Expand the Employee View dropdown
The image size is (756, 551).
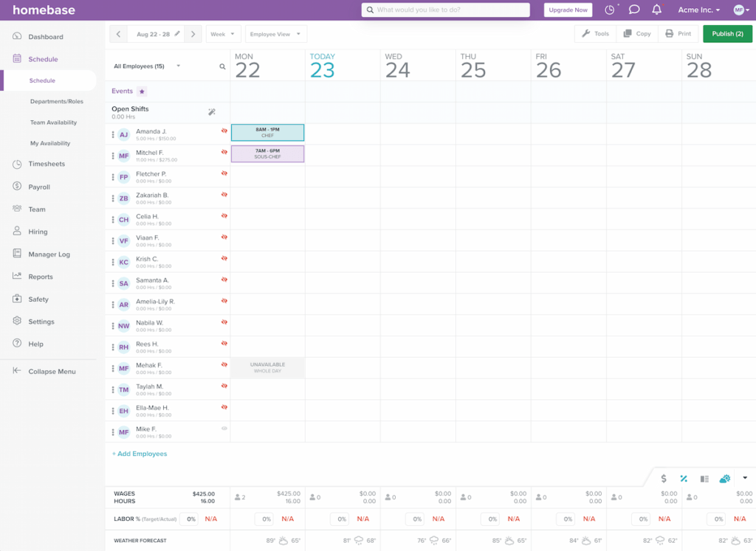pyautogui.click(x=275, y=34)
